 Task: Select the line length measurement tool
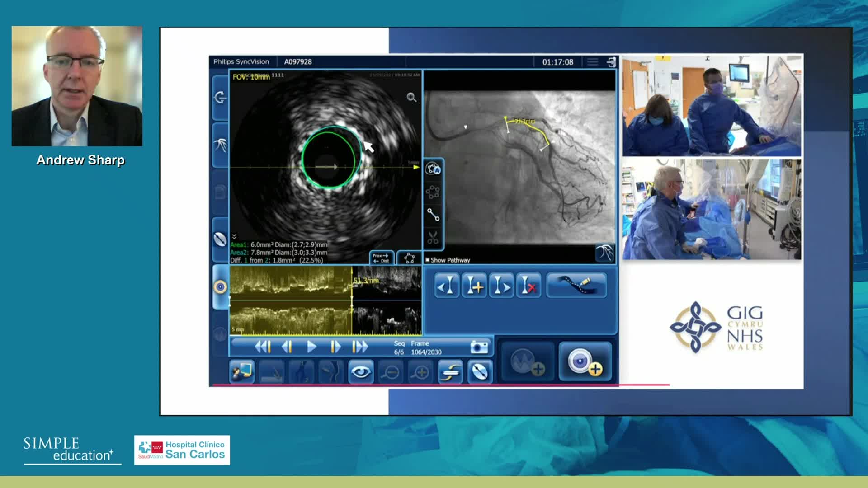pyautogui.click(x=433, y=215)
